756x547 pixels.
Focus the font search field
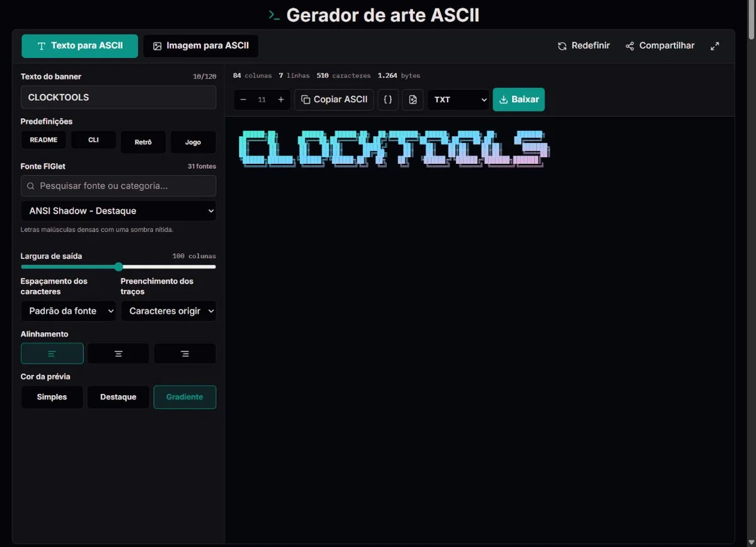pos(118,186)
